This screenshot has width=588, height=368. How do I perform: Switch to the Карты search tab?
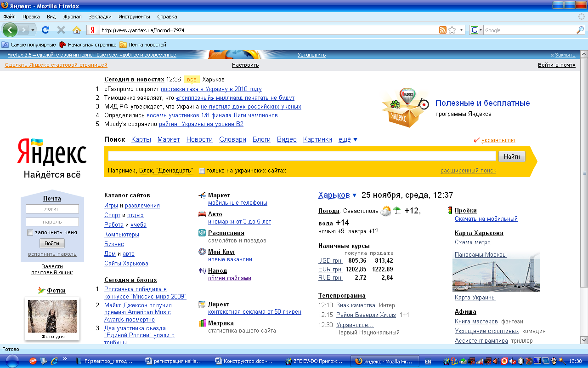[x=141, y=139]
